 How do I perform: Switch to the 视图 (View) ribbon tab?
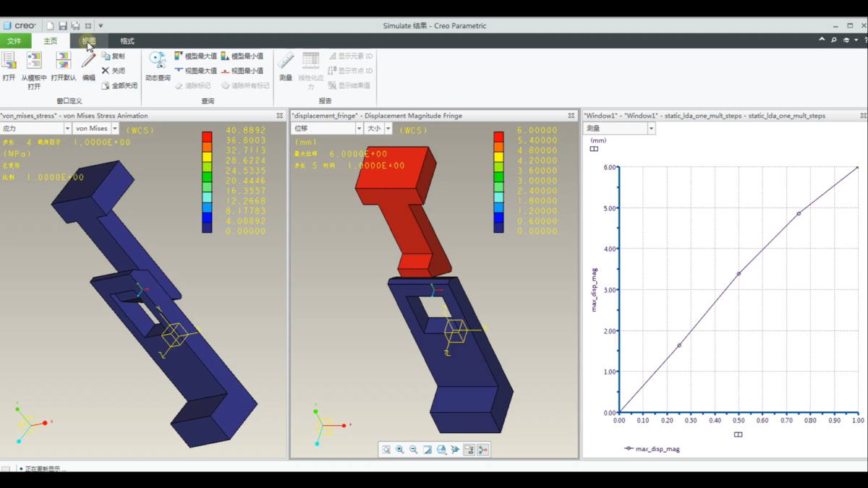88,41
